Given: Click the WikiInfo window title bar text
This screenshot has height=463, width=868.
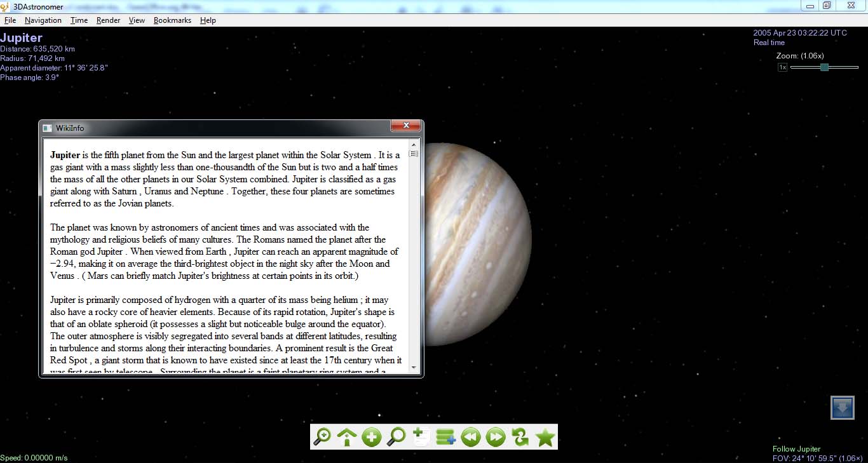Looking at the screenshot, I should coord(70,128).
